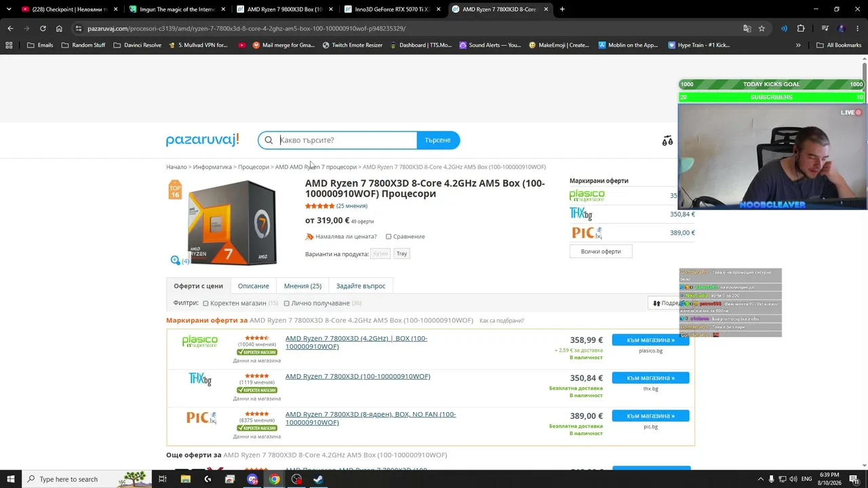Translate this page via address bar icon
Viewport: 868px width, 488px height.
tap(747, 28)
